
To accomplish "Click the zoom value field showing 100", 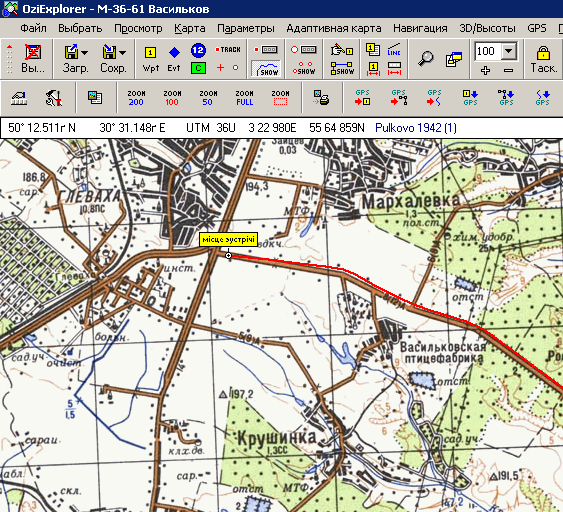I will 487,51.
